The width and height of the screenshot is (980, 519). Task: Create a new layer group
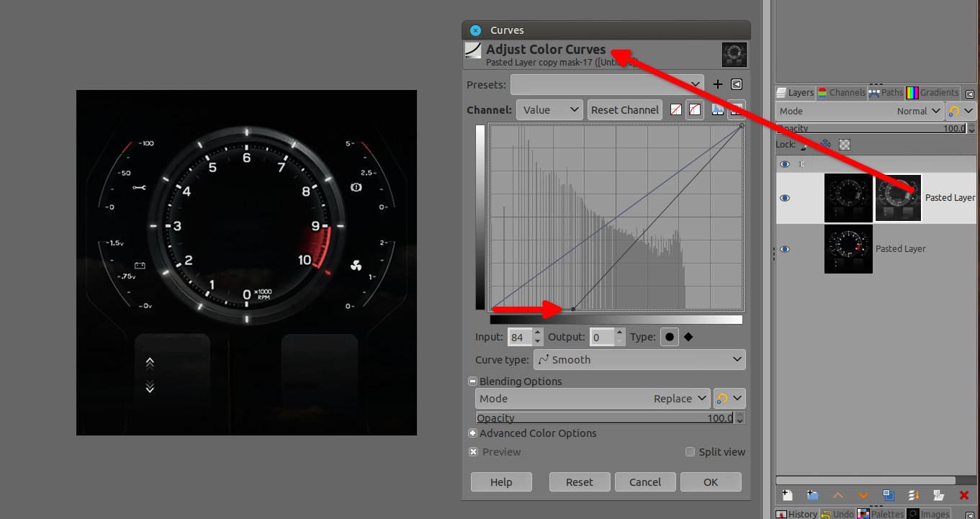pyautogui.click(x=813, y=495)
